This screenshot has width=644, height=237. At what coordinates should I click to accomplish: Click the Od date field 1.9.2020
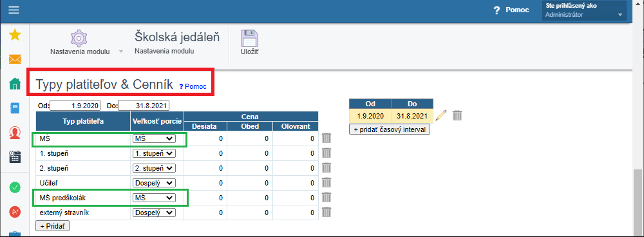coord(75,106)
